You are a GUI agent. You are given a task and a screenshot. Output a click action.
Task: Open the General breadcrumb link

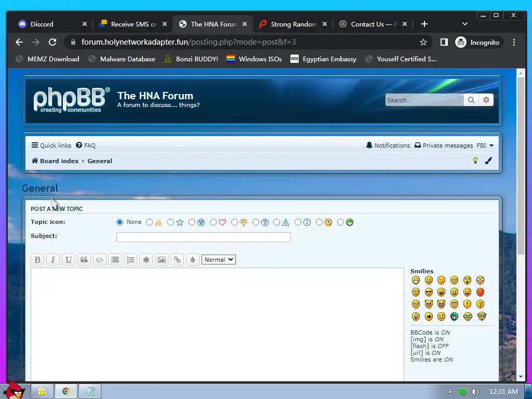[100, 161]
